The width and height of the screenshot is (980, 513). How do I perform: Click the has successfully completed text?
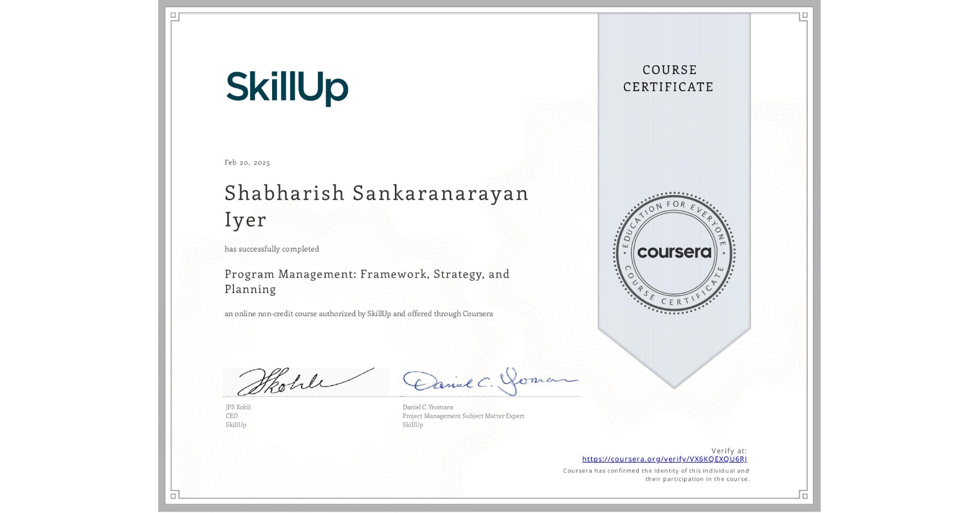click(x=271, y=249)
